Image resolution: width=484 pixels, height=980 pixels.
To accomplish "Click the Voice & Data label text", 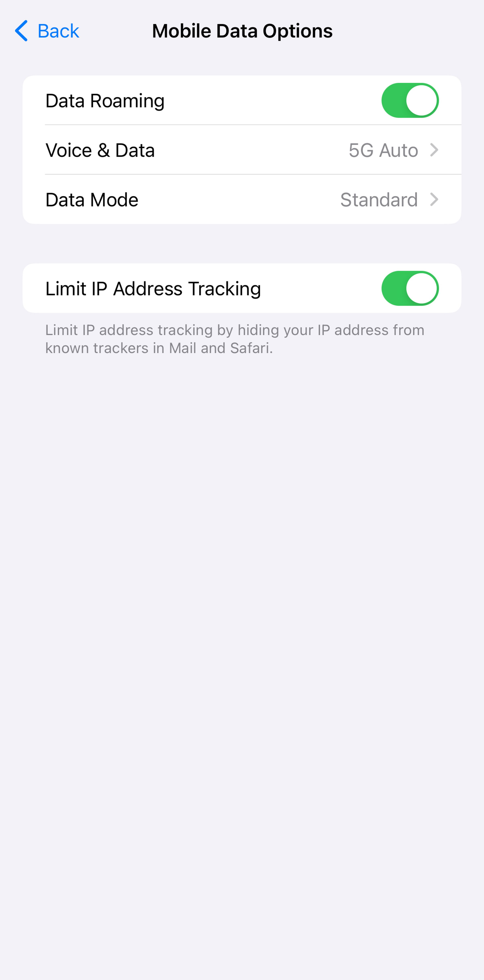I will [100, 150].
